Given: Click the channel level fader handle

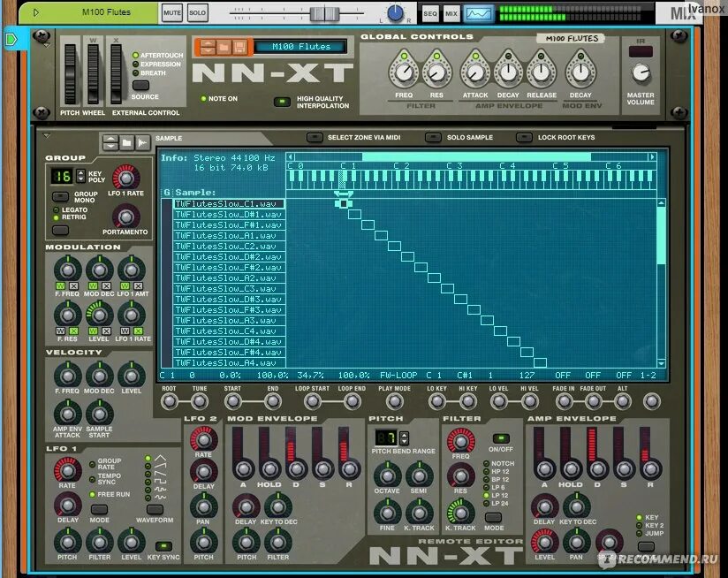Looking at the screenshot, I should tap(323, 13).
